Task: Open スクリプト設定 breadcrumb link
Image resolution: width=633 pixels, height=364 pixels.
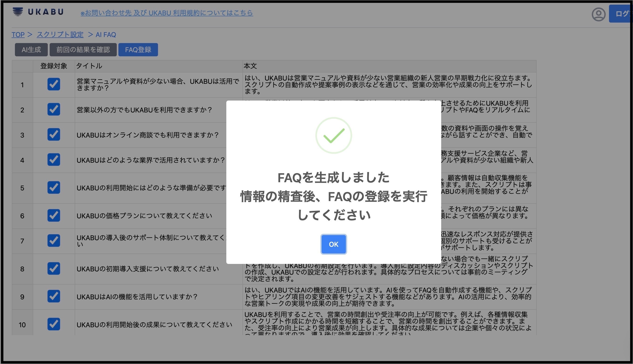Action: [x=60, y=34]
